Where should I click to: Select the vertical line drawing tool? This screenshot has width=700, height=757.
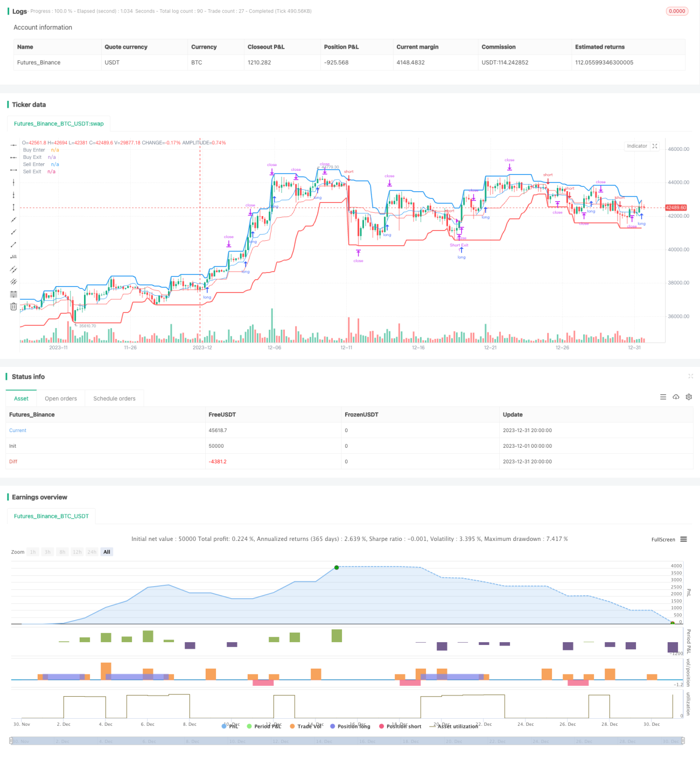(13, 183)
